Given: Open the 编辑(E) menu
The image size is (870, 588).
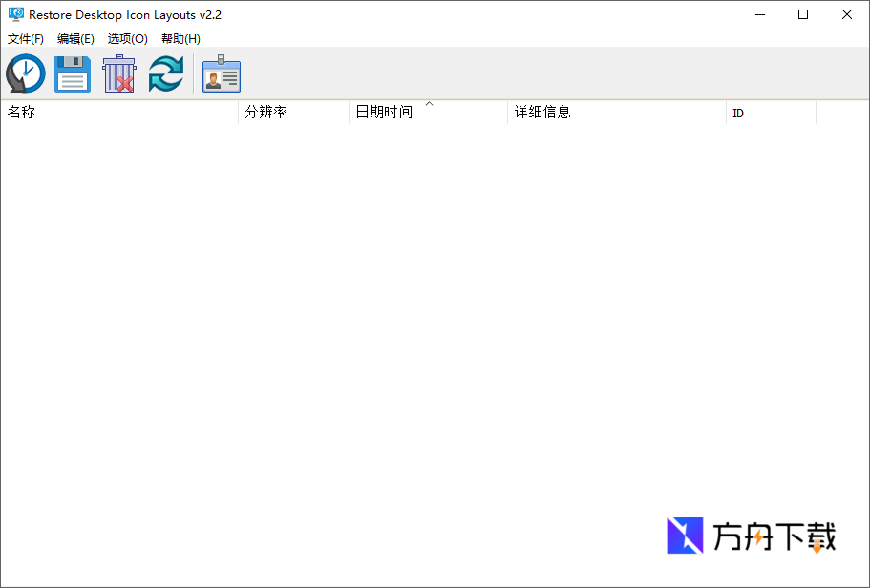Looking at the screenshot, I should click(x=75, y=39).
